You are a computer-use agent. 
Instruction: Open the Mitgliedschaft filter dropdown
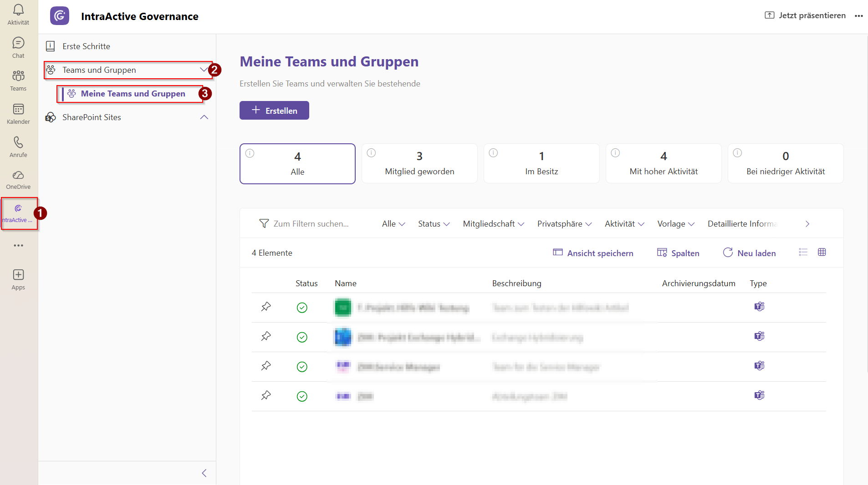pyautogui.click(x=494, y=224)
